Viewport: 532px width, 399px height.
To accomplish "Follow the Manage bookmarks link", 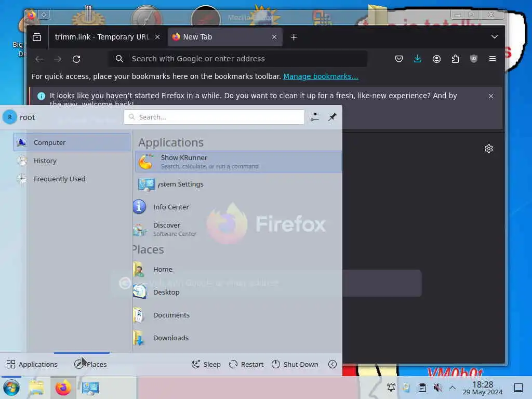I will (x=321, y=76).
